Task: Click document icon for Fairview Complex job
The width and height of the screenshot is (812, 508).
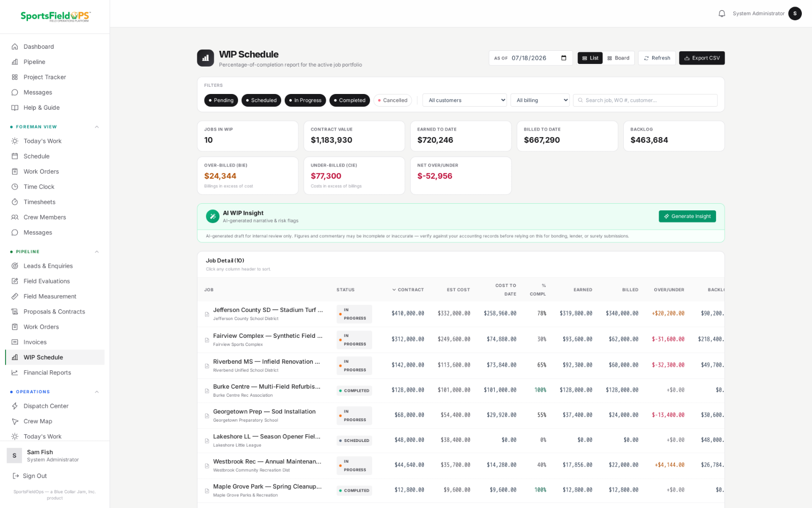Action: [207, 340]
